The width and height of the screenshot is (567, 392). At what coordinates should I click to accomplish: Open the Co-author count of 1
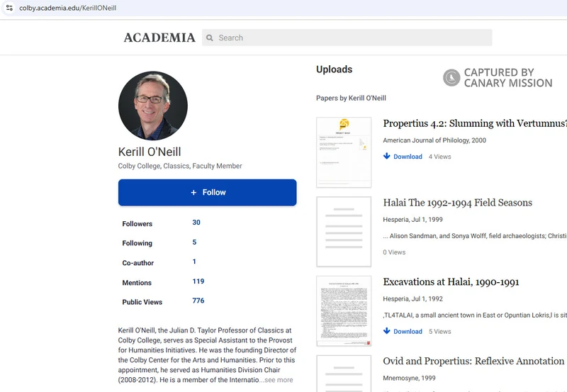[x=194, y=262]
